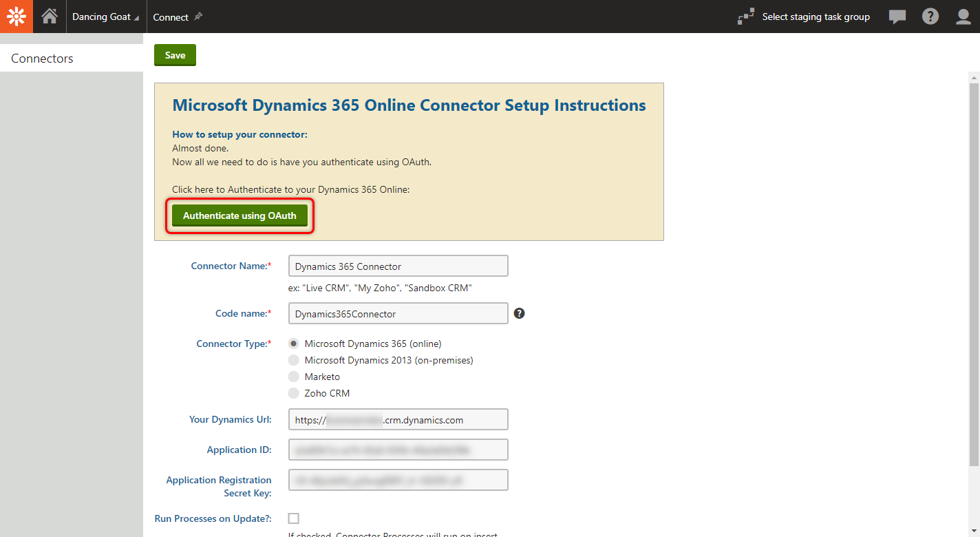Focus the Connector Name field

[398, 266]
